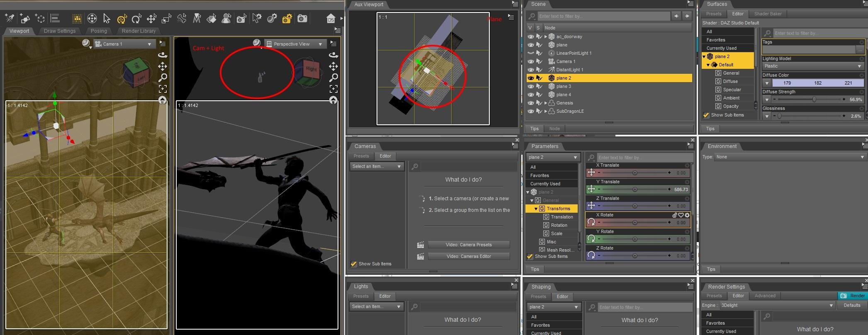
Task: Switch to the Presets tab in Surfaces
Action: point(714,14)
